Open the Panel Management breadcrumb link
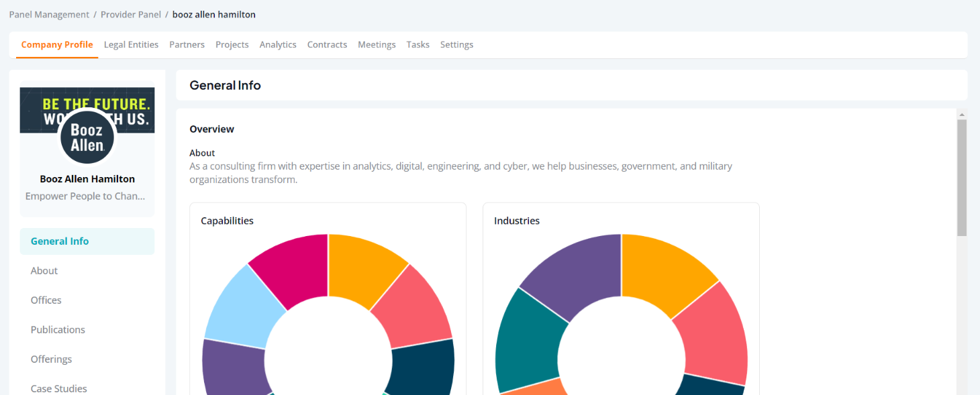The image size is (980, 395). (x=49, y=14)
